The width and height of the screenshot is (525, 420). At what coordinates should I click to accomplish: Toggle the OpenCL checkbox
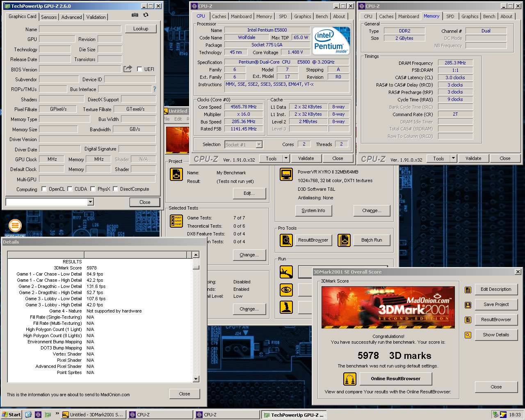coord(44,189)
